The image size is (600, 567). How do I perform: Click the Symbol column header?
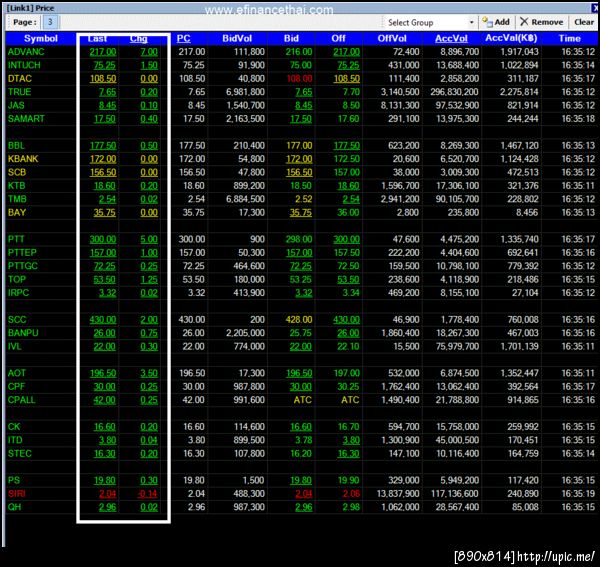pos(41,38)
